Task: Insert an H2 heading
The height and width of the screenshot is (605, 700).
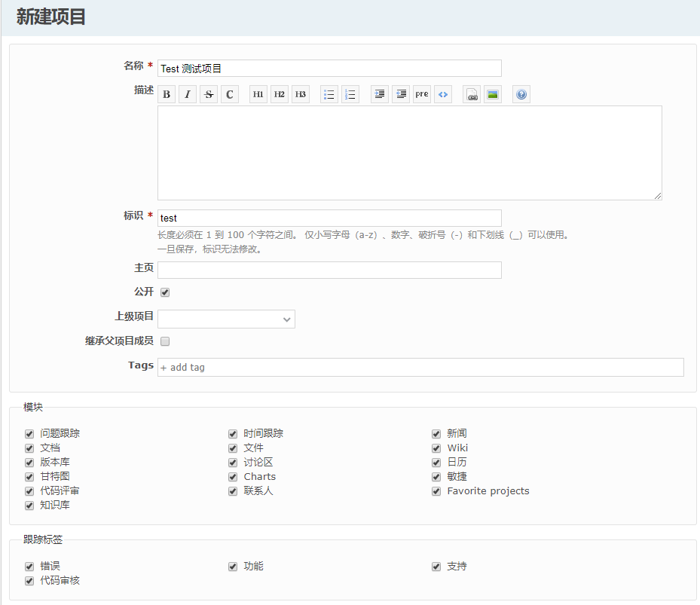Action: click(x=280, y=94)
